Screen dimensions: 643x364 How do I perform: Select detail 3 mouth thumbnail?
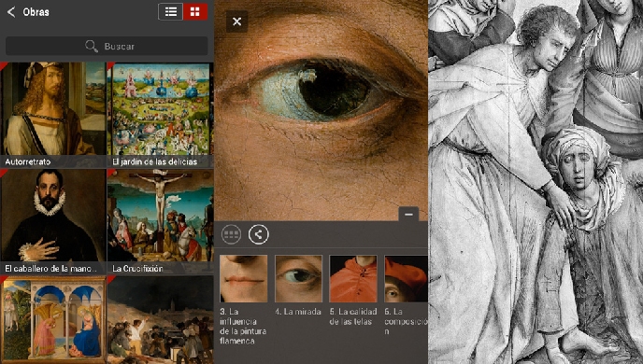(x=244, y=279)
